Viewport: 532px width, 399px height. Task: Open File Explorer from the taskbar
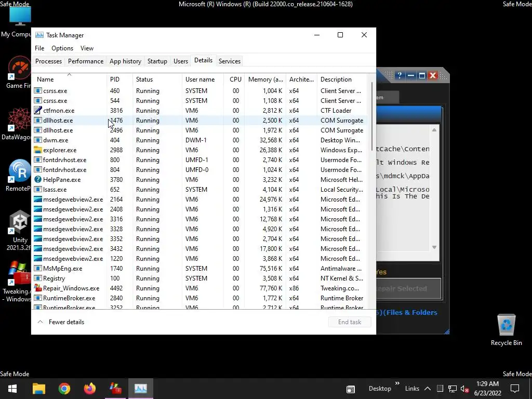coord(38,389)
